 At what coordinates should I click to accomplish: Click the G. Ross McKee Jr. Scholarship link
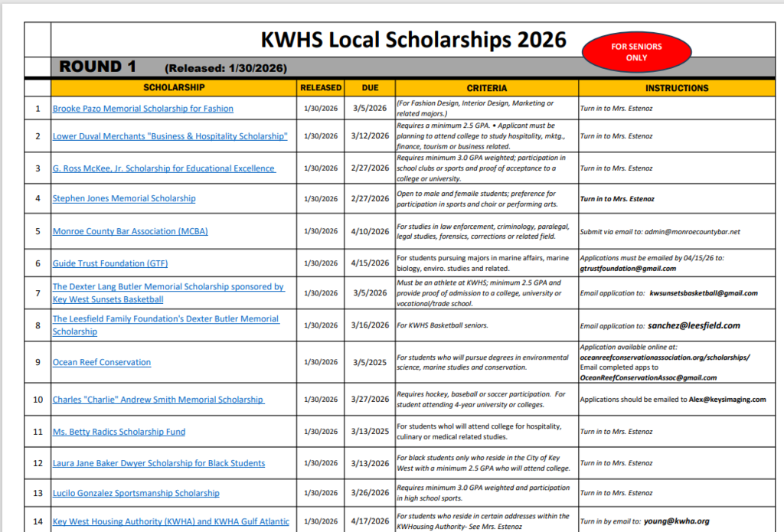(x=163, y=168)
